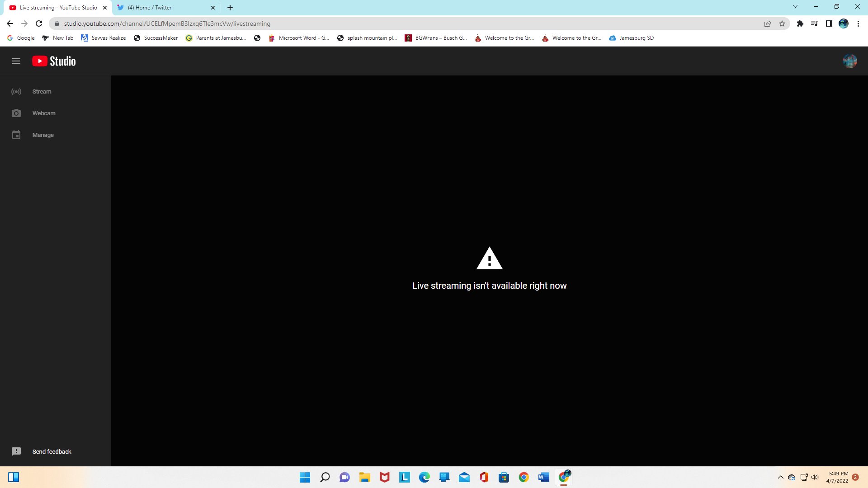The width and height of the screenshot is (868, 488).
Task: Open the Chrome profile avatar
Action: click(x=844, y=23)
